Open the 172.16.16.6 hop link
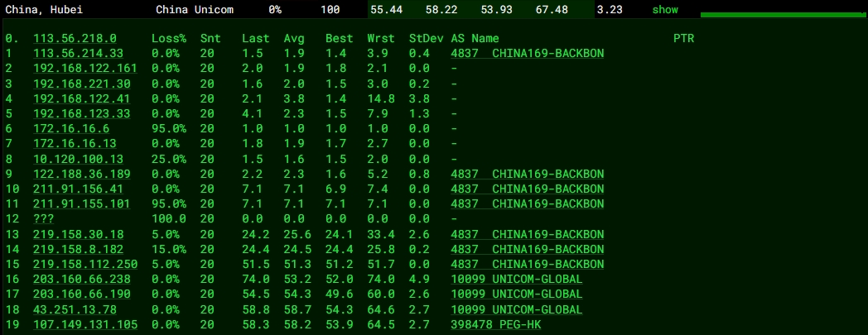This screenshot has height=335, width=868. [71, 129]
